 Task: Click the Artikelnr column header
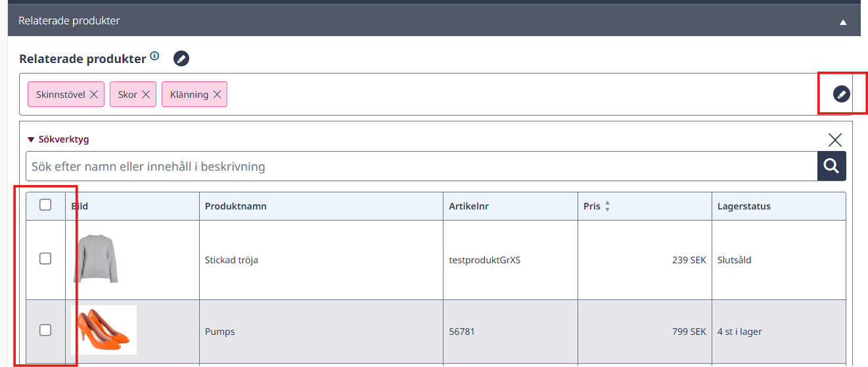point(469,206)
